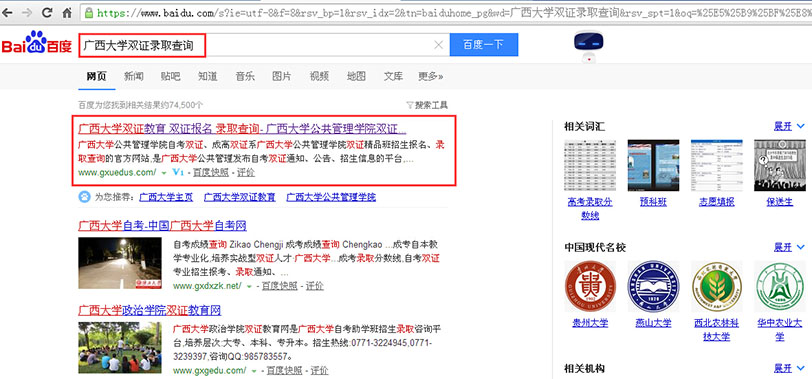This screenshot has width=812, height=379.
Task: Expand the 相关机构 section with 展开
Action: coord(789,368)
